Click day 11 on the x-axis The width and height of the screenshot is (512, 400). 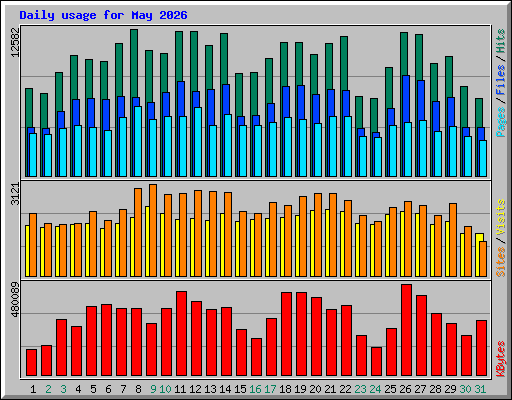(x=180, y=389)
